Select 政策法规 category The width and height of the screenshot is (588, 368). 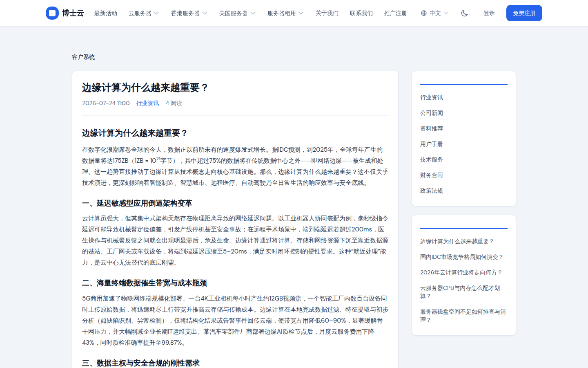pos(432,191)
